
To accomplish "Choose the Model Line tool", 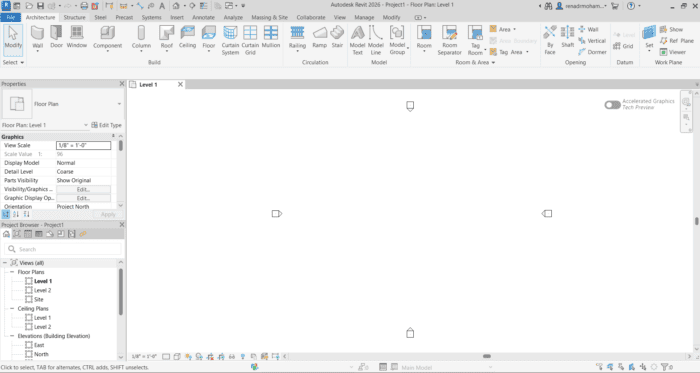I will point(376,40).
